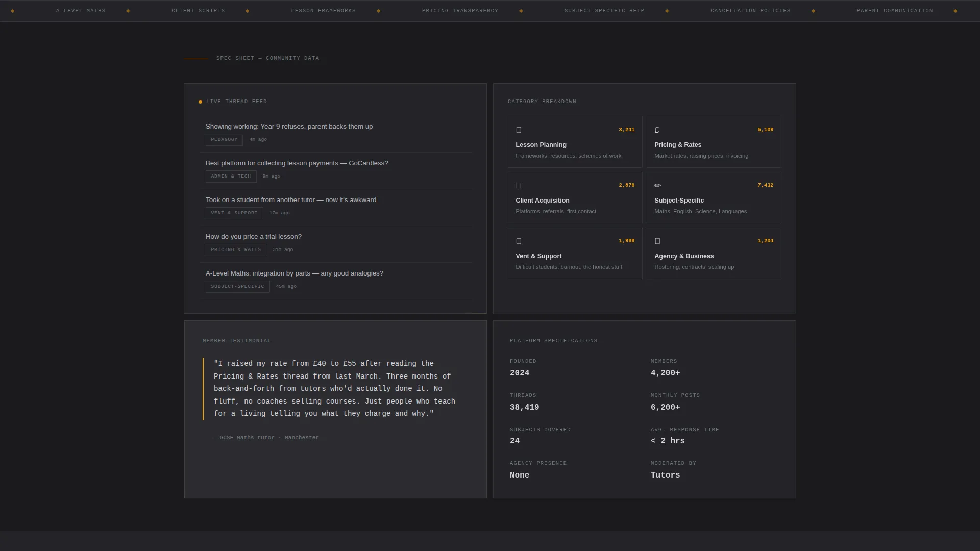980x551 pixels.
Task: Select Cancellation Policies in the top ticker
Action: click(750, 11)
